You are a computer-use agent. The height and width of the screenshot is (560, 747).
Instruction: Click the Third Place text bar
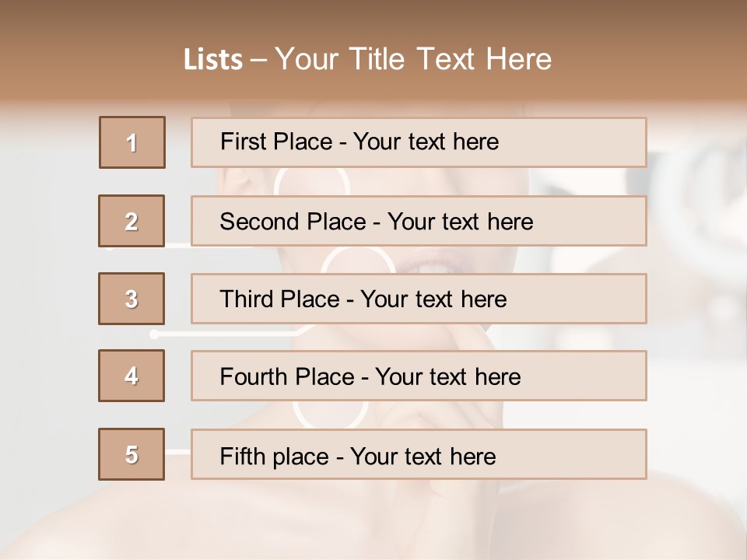click(419, 299)
